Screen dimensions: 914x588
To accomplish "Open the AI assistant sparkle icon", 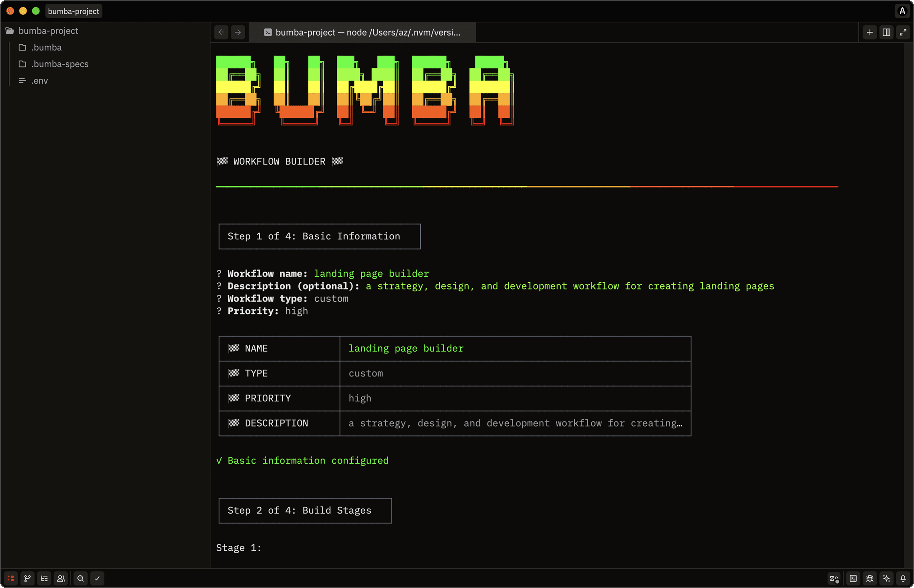I will [886, 578].
